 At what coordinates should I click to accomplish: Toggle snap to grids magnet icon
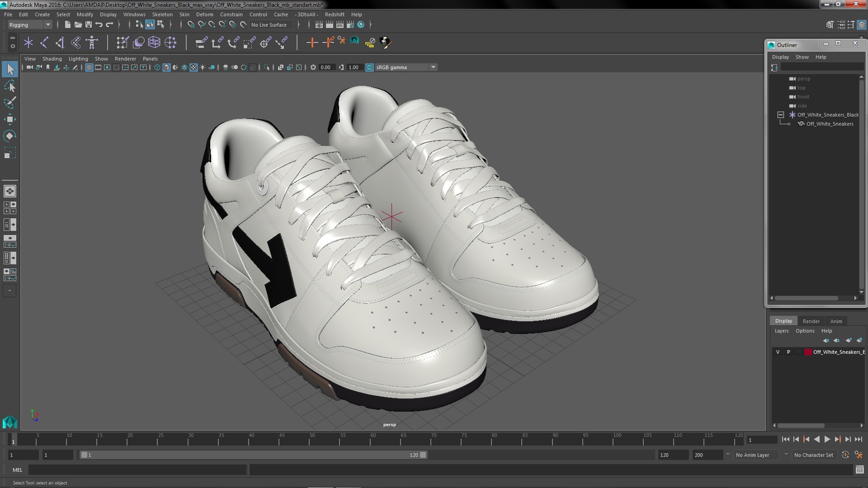[x=191, y=24]
